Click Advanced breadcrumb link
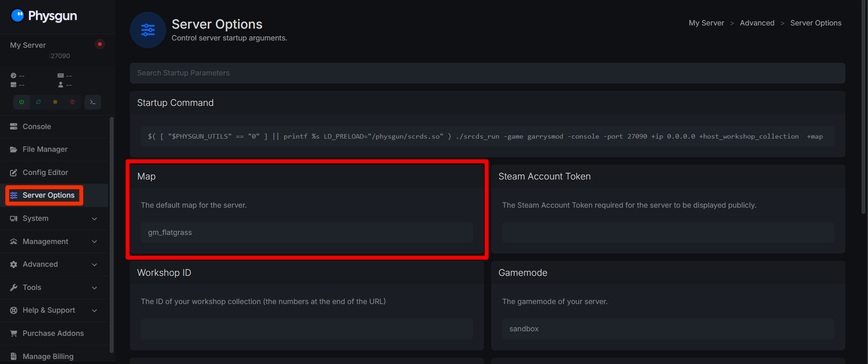 757,23
